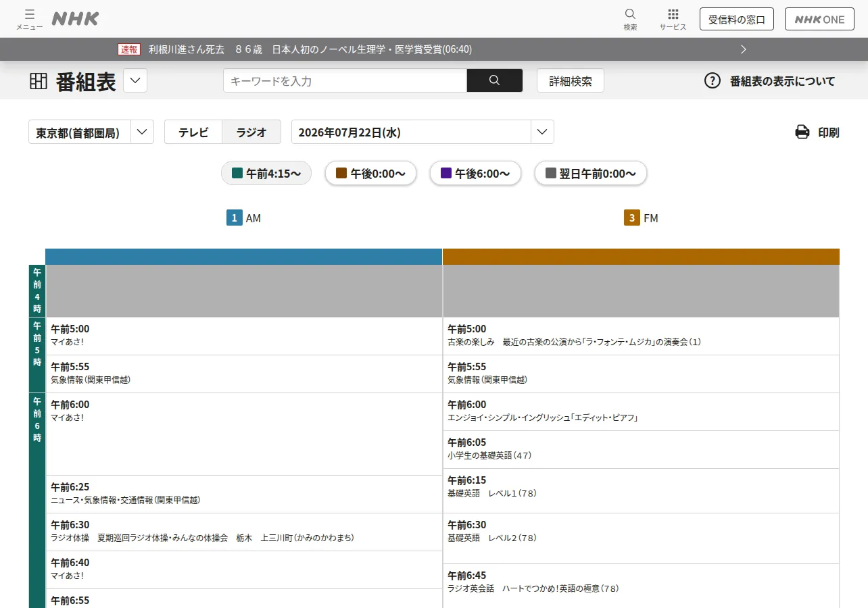
Task: Open 午前6:30 基礎英語 レベル2 program
Action: 641,538
